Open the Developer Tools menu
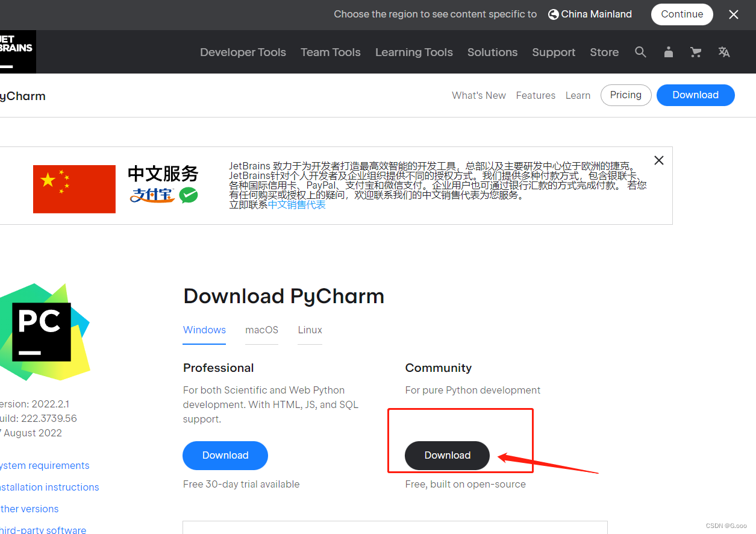This screenshot has width=756, height=534. coord(243,52)
